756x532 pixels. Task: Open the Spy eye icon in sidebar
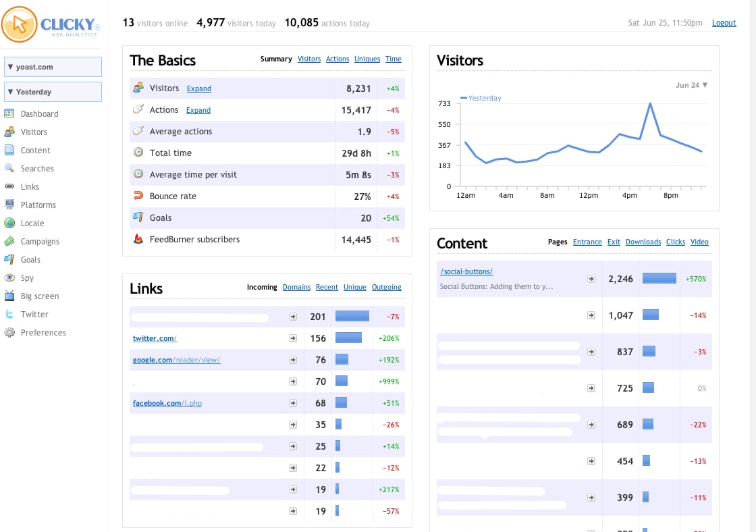pos(9,278)
